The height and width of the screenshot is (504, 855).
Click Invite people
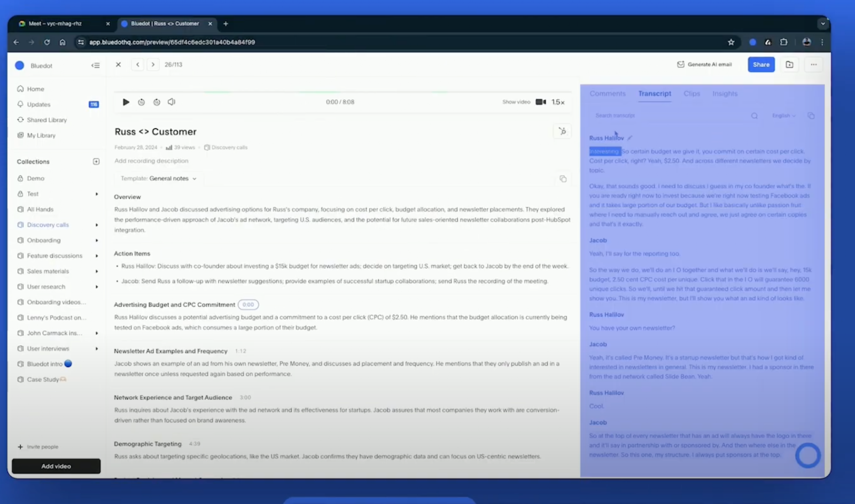tap(38, 447)
